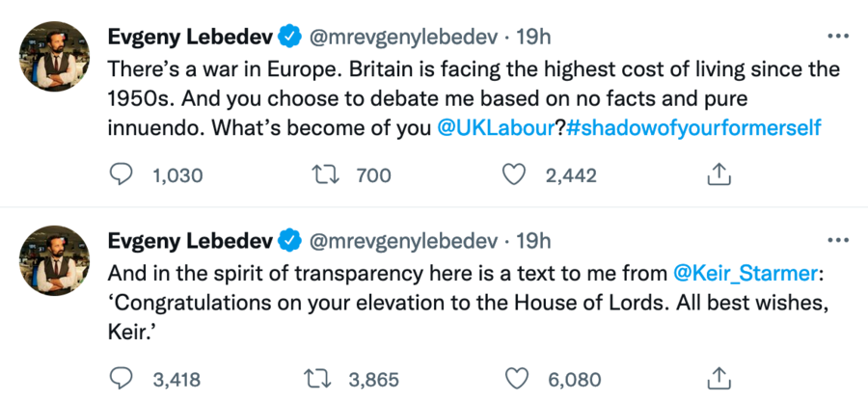Retweet the war in Europe tweet
Screen dimensions: 868x401
point(323,174)
